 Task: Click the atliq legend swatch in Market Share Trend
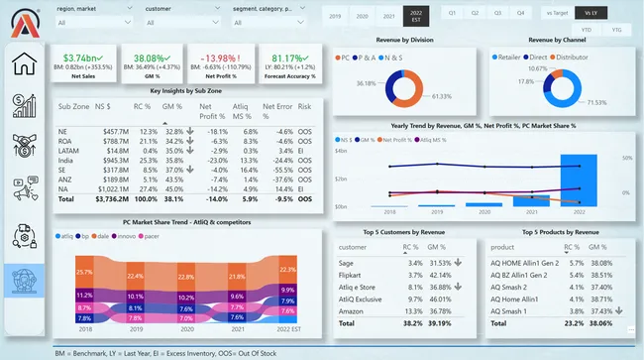point(57,236)
